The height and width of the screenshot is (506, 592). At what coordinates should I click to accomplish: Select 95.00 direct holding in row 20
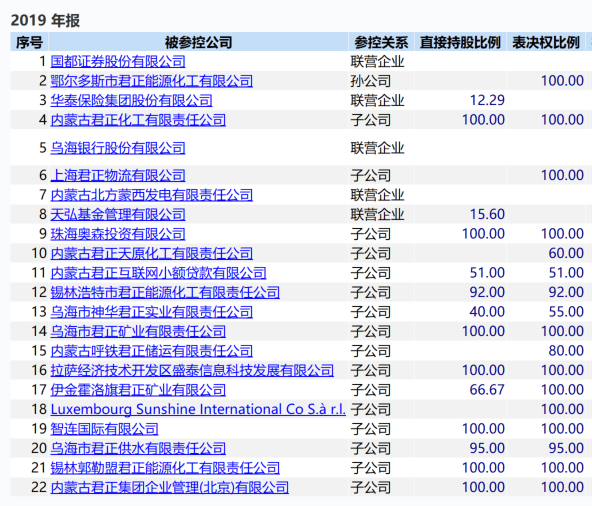(x=487, y=449)
